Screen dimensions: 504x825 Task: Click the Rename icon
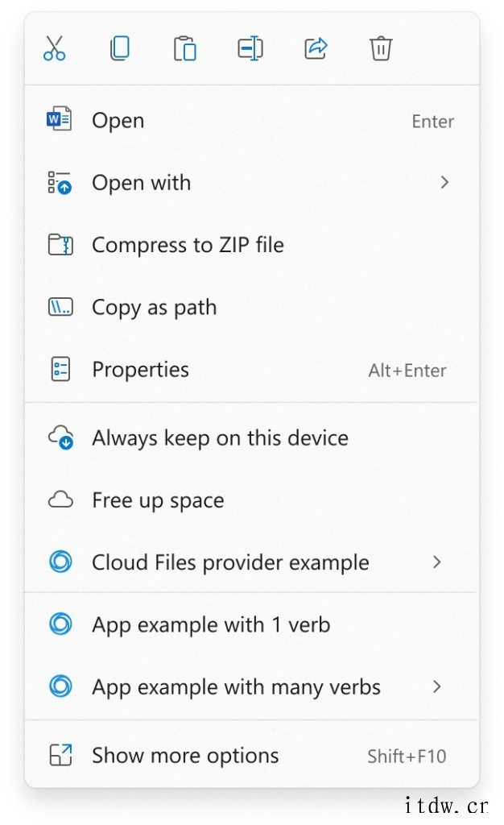[250, 48]
